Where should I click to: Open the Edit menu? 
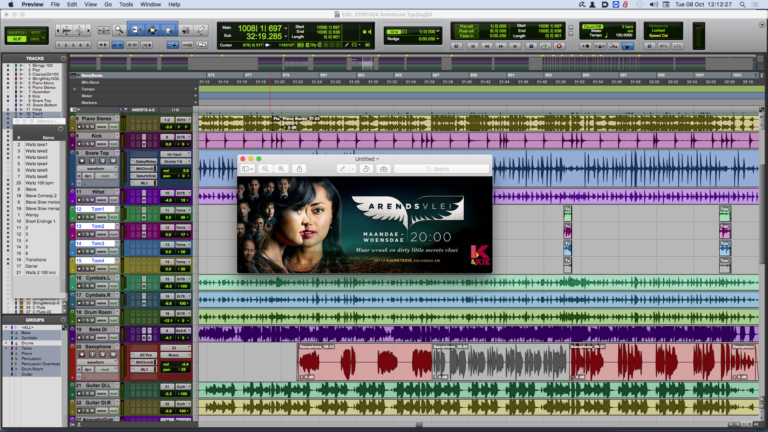(x=72, y=4)
